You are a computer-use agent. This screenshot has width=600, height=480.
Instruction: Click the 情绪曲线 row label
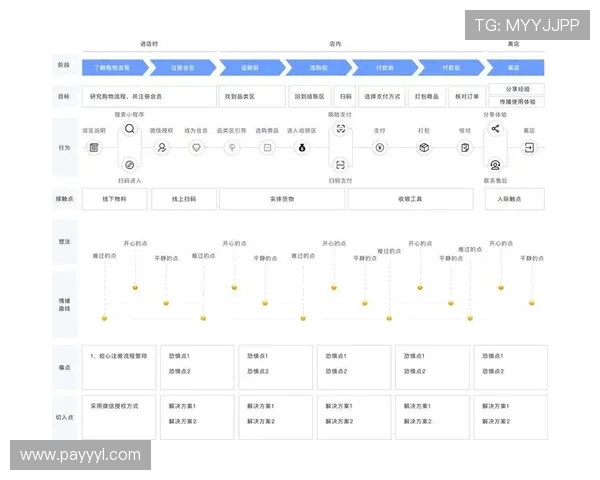coord(64,304)
